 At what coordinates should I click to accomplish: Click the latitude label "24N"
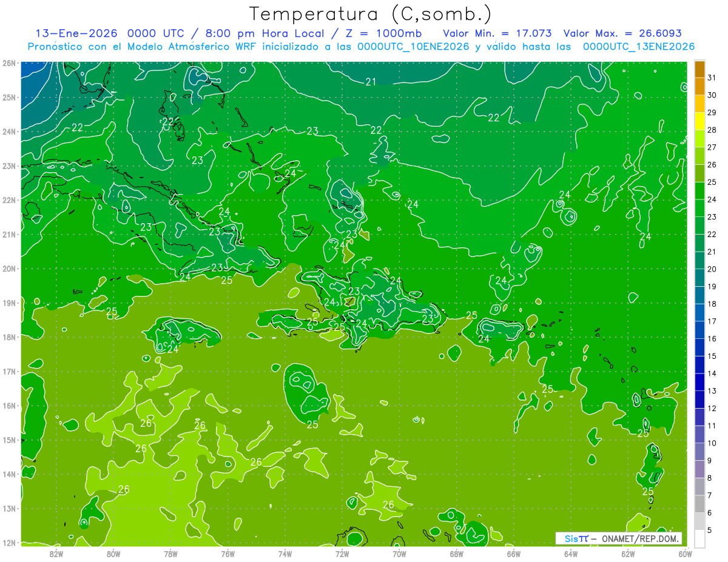click(8, 131)
